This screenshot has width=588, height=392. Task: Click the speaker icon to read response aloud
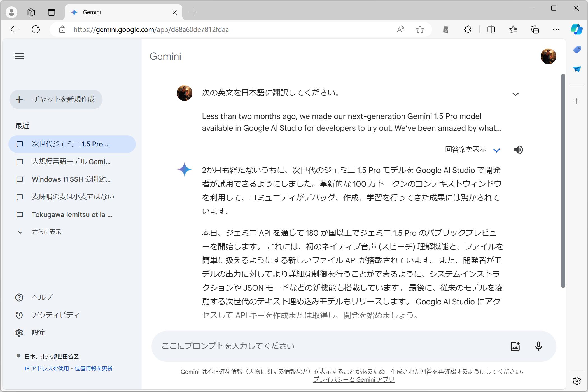coord(518,150)
